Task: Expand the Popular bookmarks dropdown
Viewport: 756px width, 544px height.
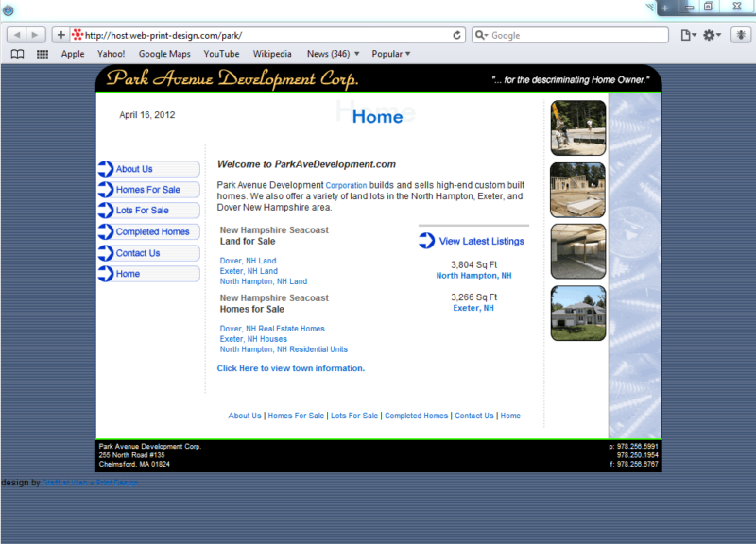Action: [x=391, y=54]
